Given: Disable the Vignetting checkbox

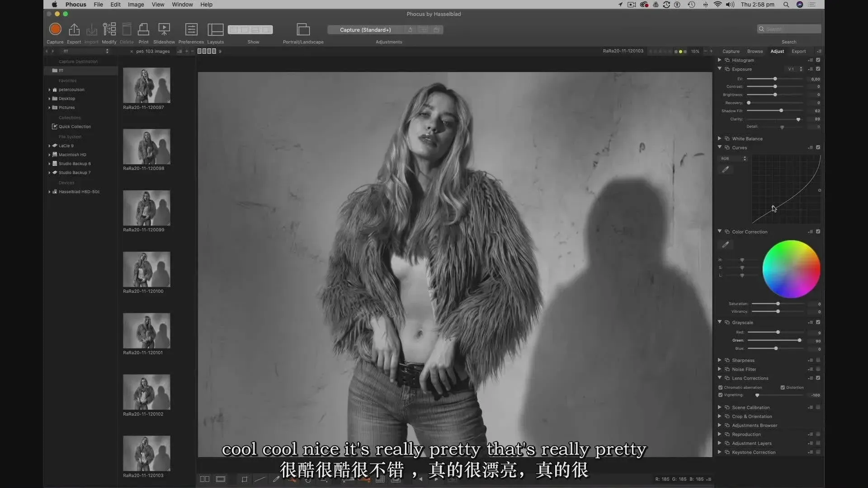Looking at the screenshot, I should coord(721,395).
